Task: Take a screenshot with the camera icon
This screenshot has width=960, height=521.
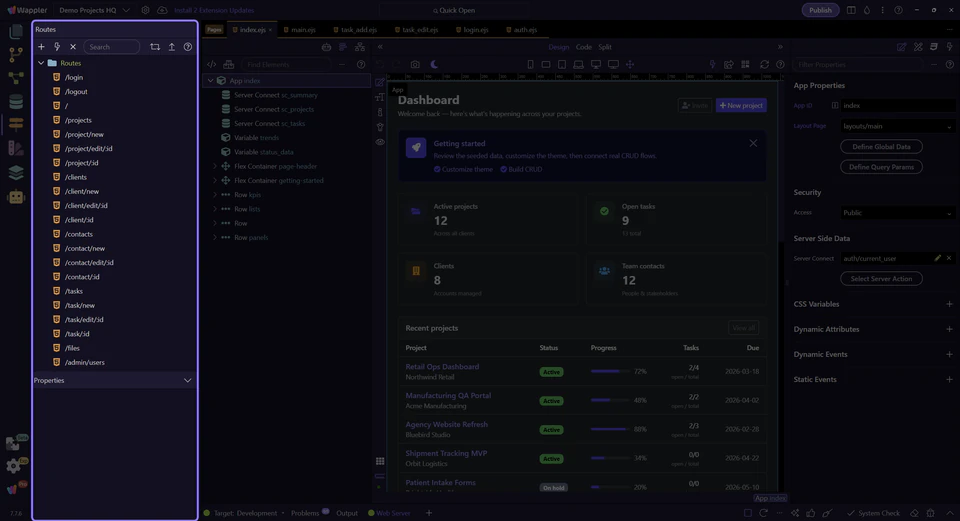Action: [x=415, y=64]
